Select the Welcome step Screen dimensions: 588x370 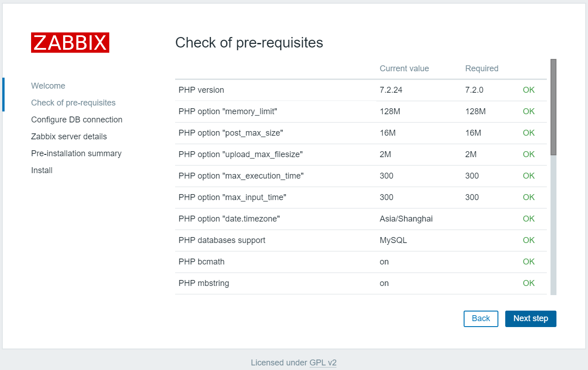(x=48, y=85)
